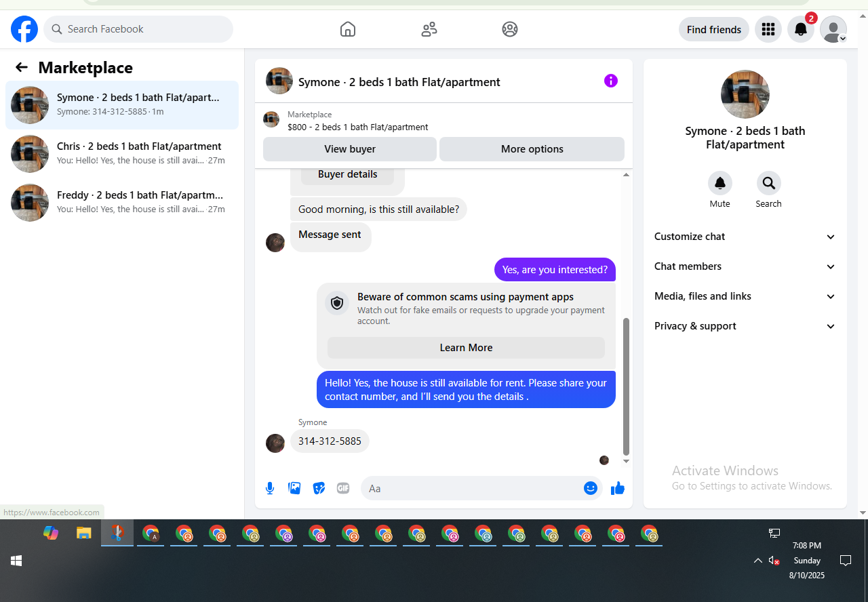Open the Symone conversation in the list

pyautogui.click(x=122, y=105)
